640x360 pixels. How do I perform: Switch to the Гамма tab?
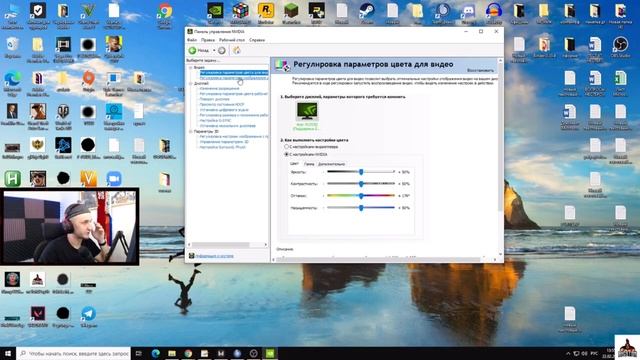point(309,164)
